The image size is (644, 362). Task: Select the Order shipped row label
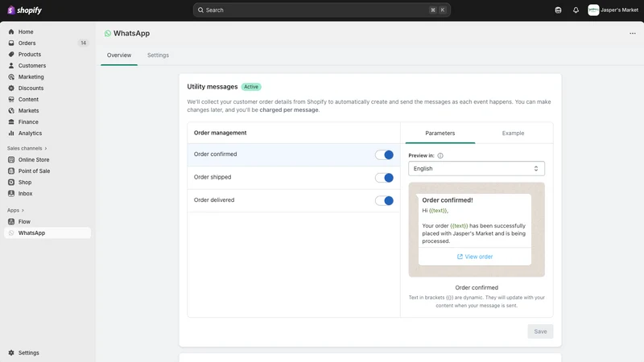coord(213,177)
